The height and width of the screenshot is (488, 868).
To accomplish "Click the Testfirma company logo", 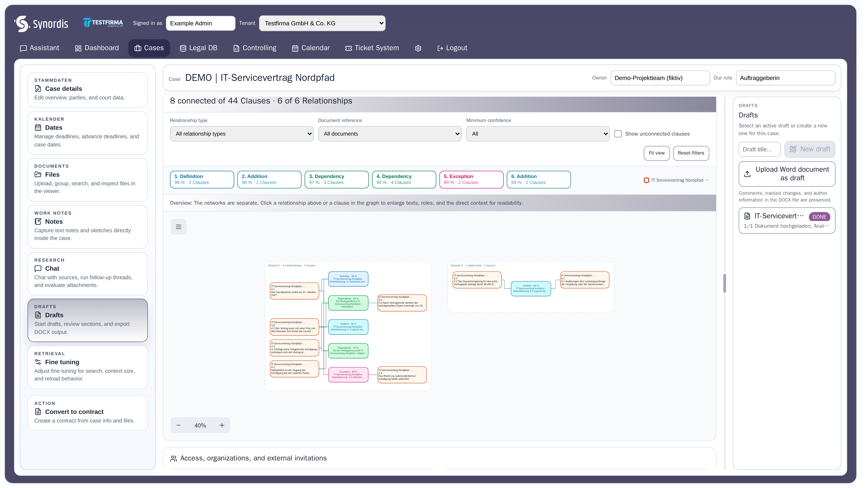I will pyautogui.click(x=103, y=23).
